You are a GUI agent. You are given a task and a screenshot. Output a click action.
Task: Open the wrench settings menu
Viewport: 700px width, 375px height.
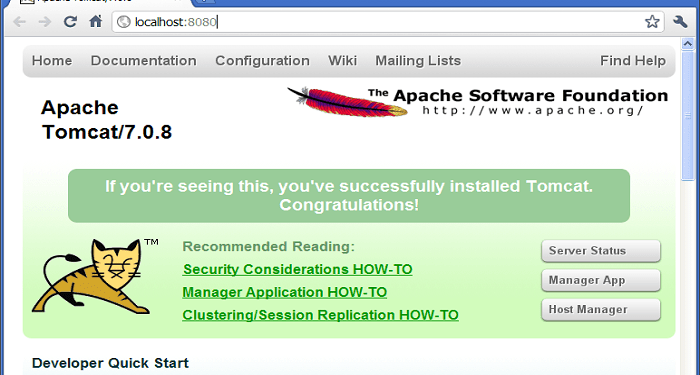click(x=680, y=21)
